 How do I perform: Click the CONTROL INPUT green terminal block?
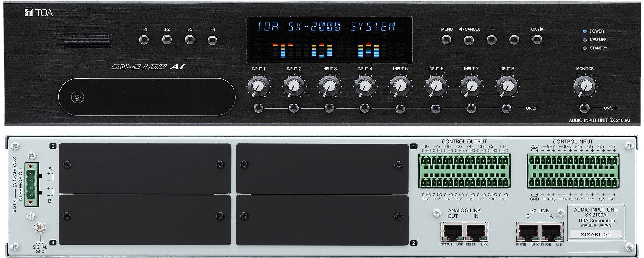573,171
